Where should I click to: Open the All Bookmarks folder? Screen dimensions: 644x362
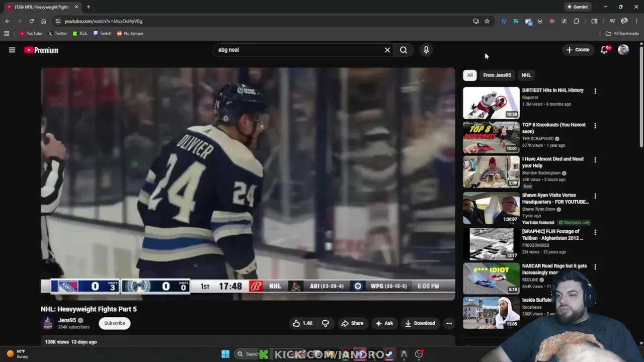pos(622,34)
